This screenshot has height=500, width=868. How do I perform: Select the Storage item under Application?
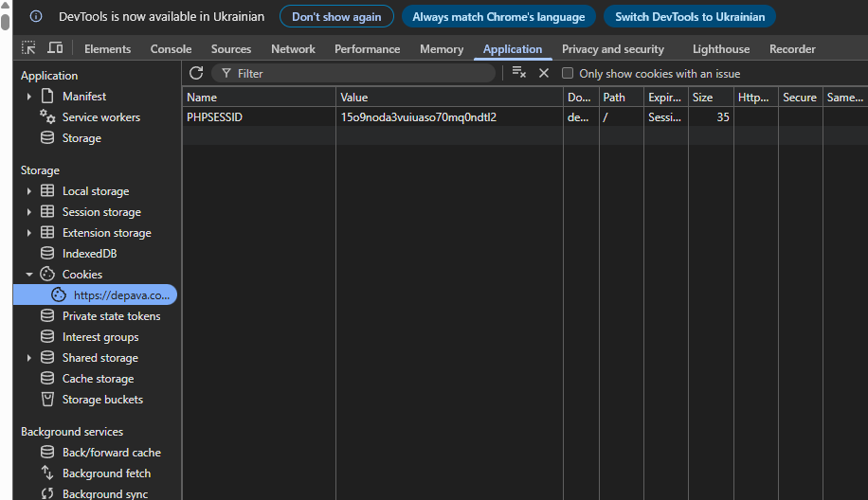pos(81,137)
